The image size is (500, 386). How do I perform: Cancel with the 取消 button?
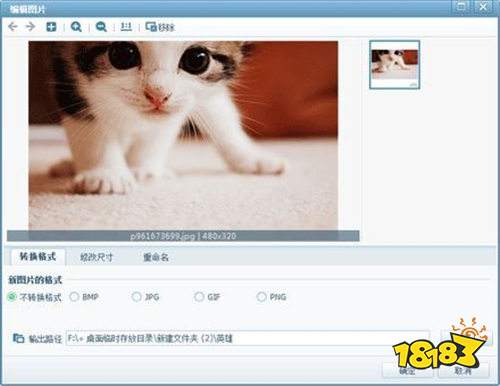coord(464,370)
